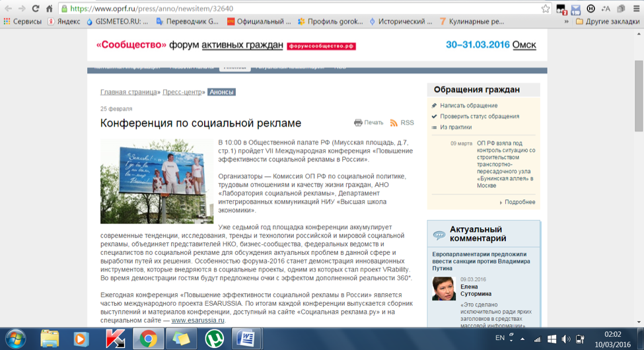
Task: Click Написать обращение link
Action: coord(468,106)
